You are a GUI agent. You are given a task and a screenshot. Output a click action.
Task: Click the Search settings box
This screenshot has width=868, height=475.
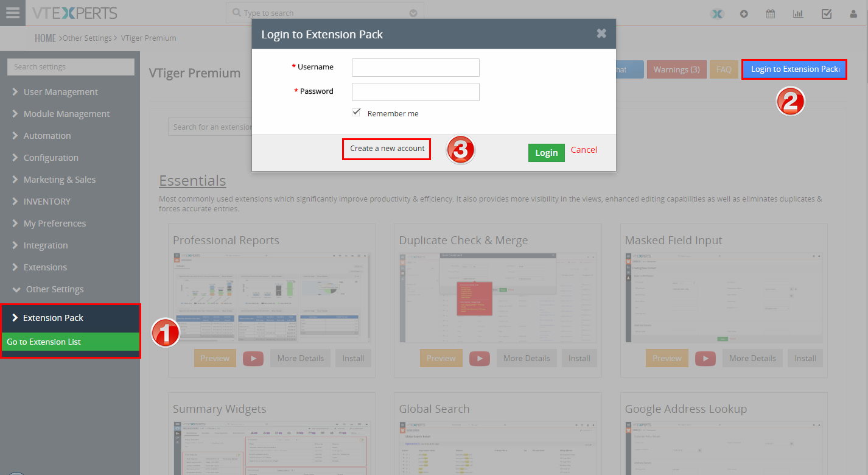[71, 67]
